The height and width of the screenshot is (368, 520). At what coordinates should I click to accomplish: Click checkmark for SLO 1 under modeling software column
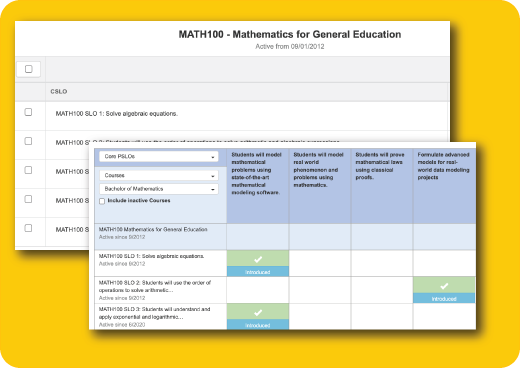click(258, 259)
